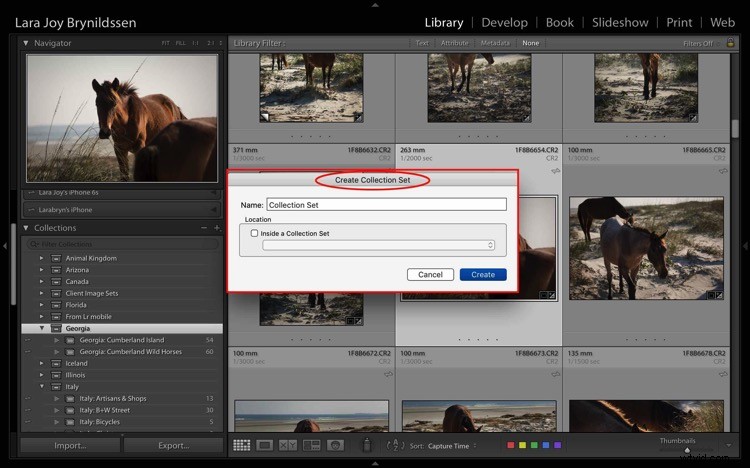Switch to the Print module

679,22
